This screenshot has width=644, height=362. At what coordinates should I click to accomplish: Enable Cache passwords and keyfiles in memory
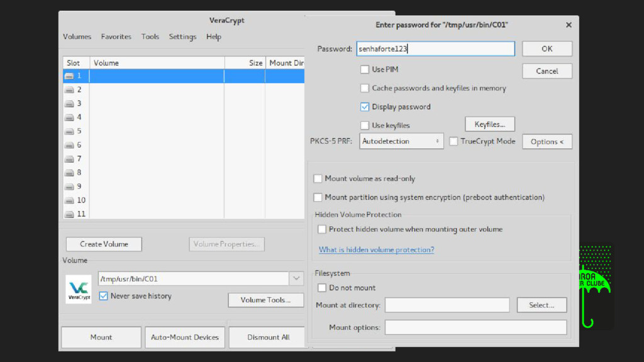coord(365,88)
